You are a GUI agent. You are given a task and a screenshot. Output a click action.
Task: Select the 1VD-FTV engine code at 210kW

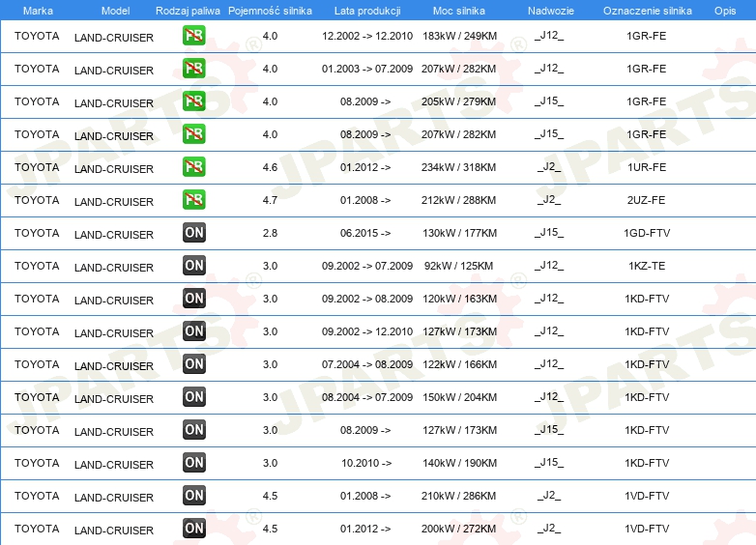click(x=647, y=496)
